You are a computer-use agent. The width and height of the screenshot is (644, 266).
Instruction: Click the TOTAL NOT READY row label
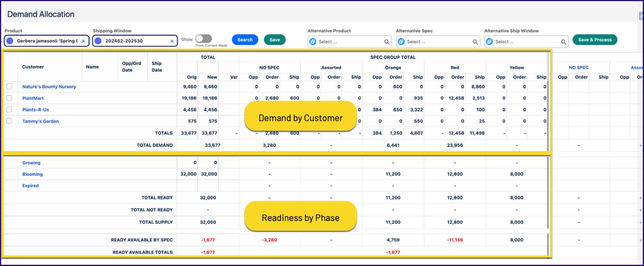(x=151, y=210)
